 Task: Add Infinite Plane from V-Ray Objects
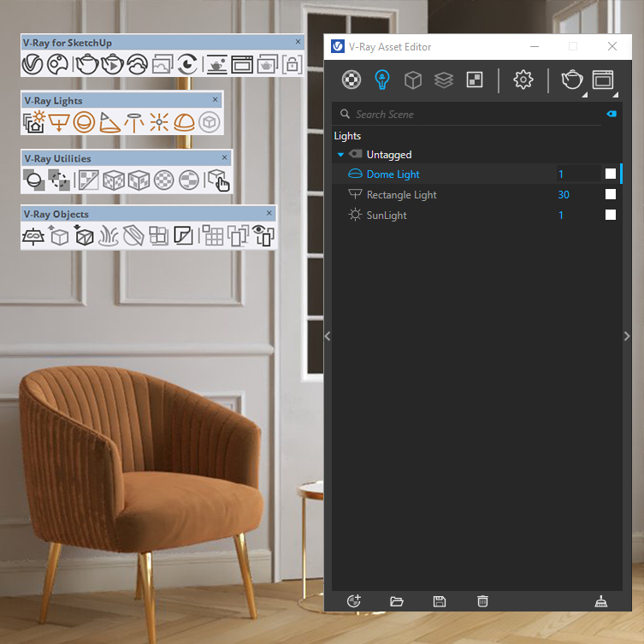coord(33,236)
